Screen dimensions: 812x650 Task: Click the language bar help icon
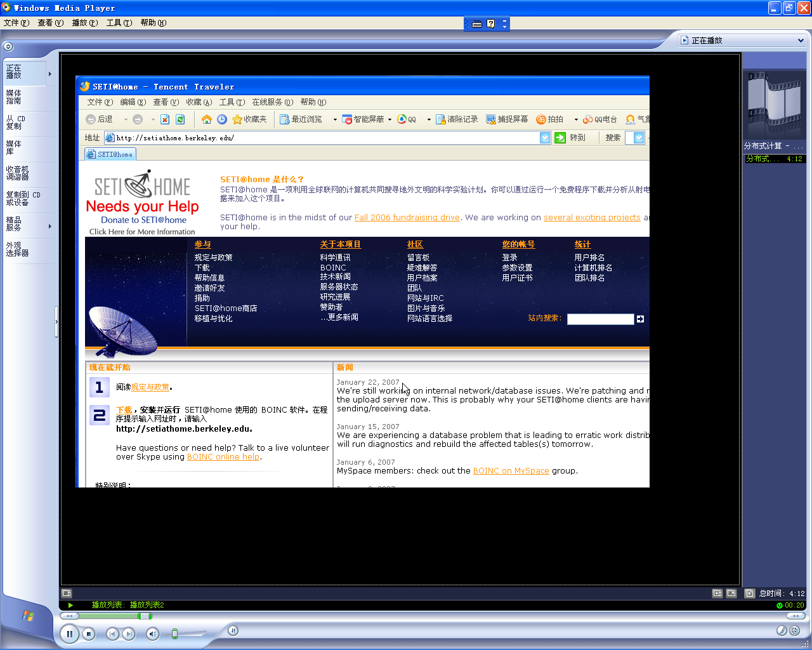coord(490,24)
